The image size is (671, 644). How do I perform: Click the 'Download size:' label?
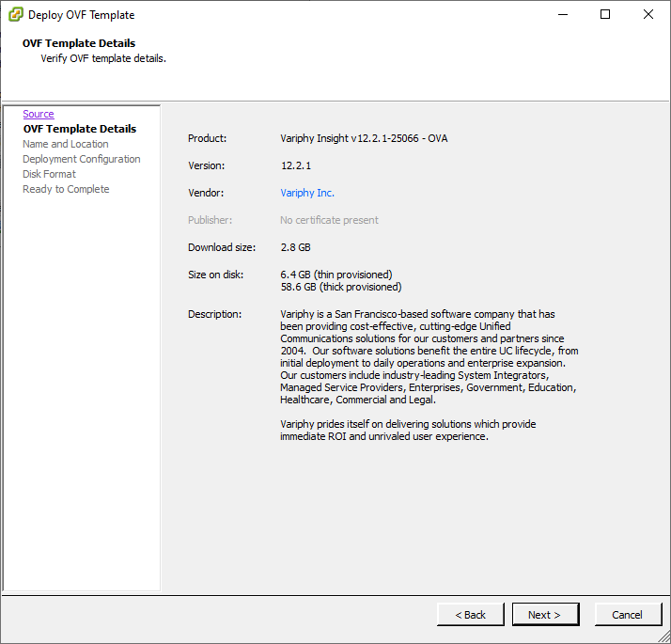click(x=222, y=247)
